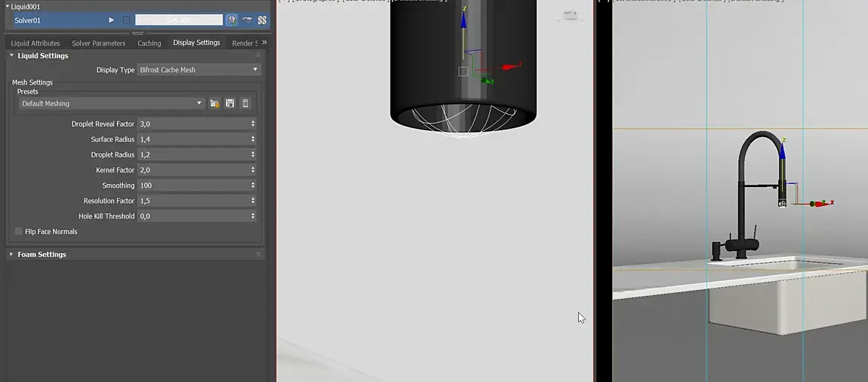The height and width of the screenshot is (382, 868).
Task: Collapse the Liquid001 tree node
Action: (8, 7)
